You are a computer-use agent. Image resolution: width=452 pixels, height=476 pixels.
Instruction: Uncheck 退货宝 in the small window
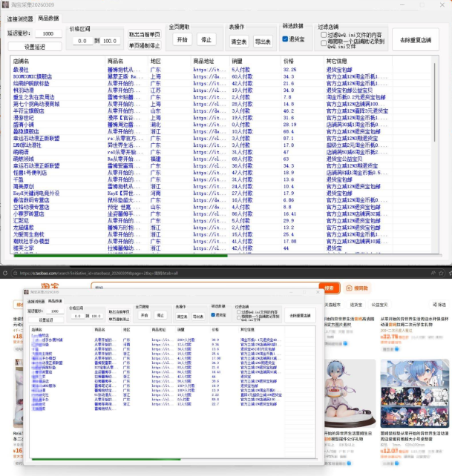(x=213, y=315)
